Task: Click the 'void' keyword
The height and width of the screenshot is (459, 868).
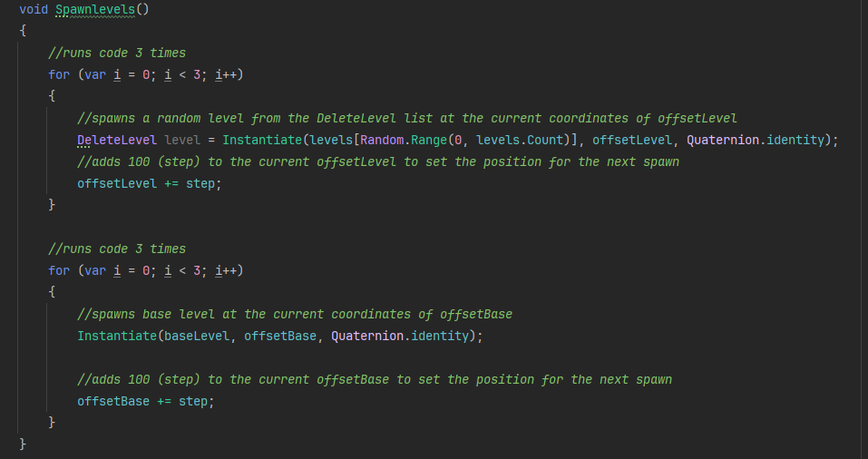Action: pos(34,9)
